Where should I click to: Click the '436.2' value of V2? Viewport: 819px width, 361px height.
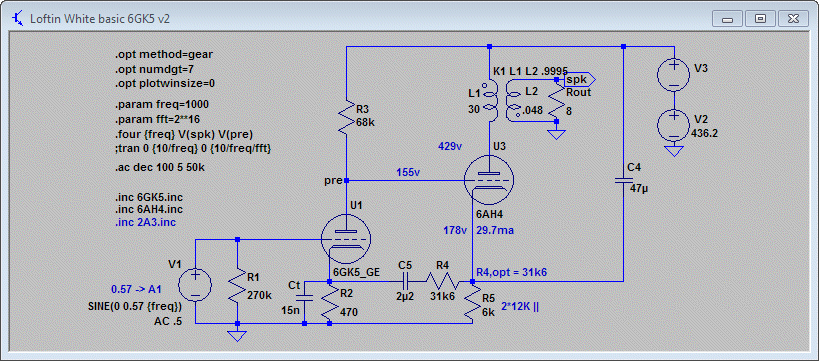click(704, 134)
